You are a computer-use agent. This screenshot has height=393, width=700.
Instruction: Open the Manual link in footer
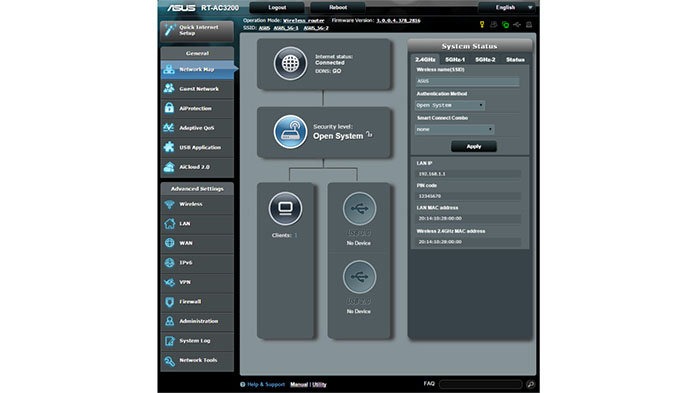point(299,385)
